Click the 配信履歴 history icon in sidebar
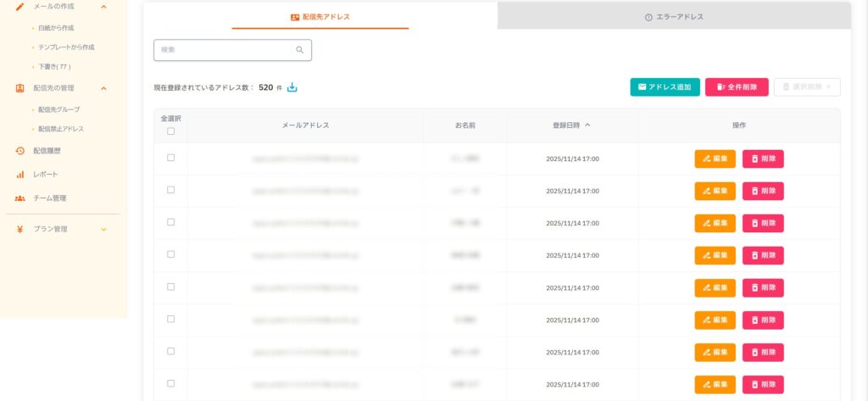 coord(19,151)
